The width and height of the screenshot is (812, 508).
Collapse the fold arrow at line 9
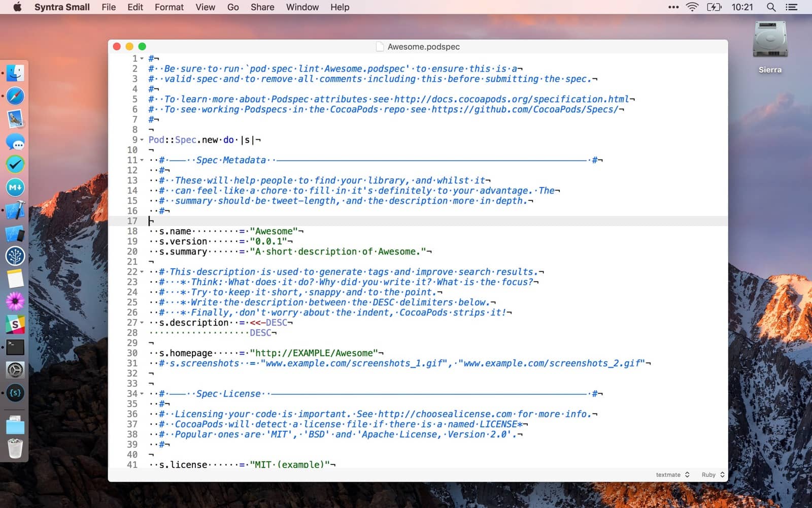tap(142, 140)
